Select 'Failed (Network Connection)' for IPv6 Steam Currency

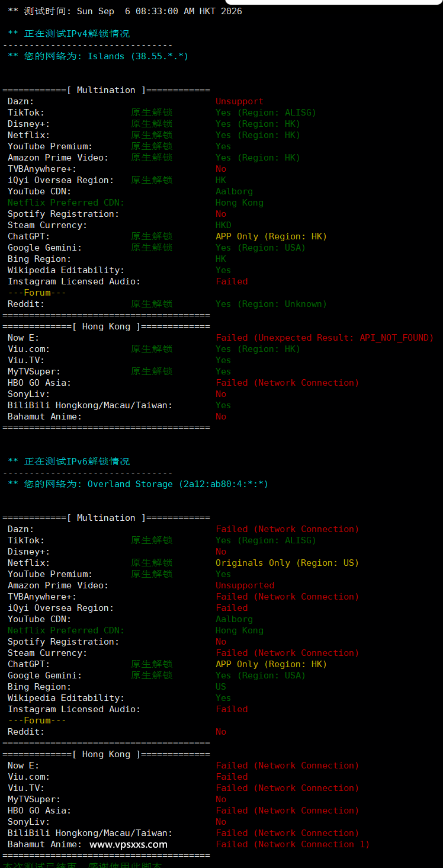coord(287,653)
